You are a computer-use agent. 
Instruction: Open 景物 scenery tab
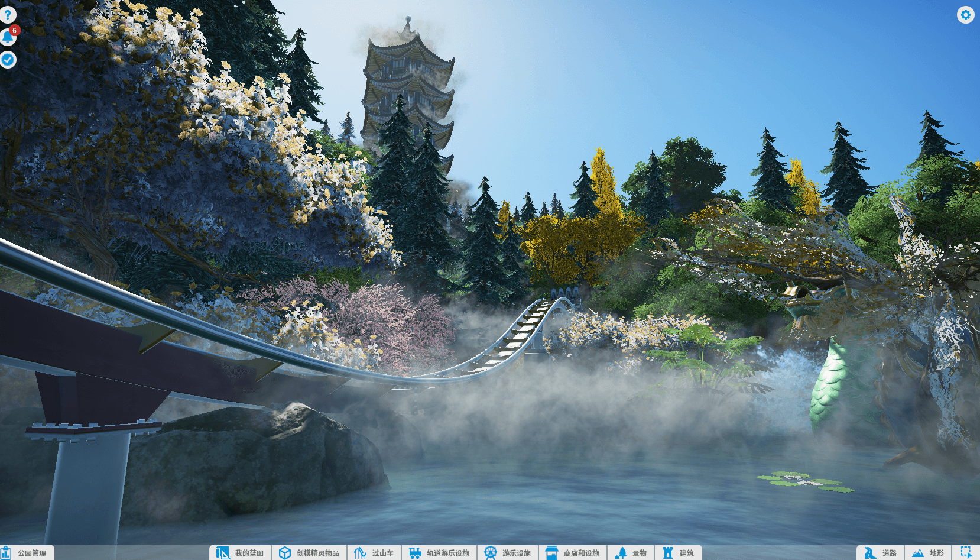631,553
